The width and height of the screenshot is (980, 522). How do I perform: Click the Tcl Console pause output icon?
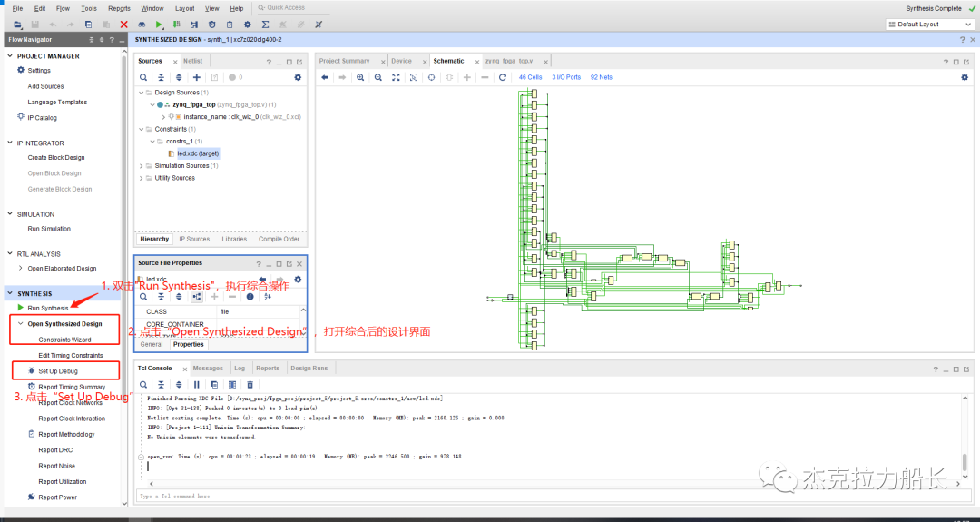[x=196, y=385]
